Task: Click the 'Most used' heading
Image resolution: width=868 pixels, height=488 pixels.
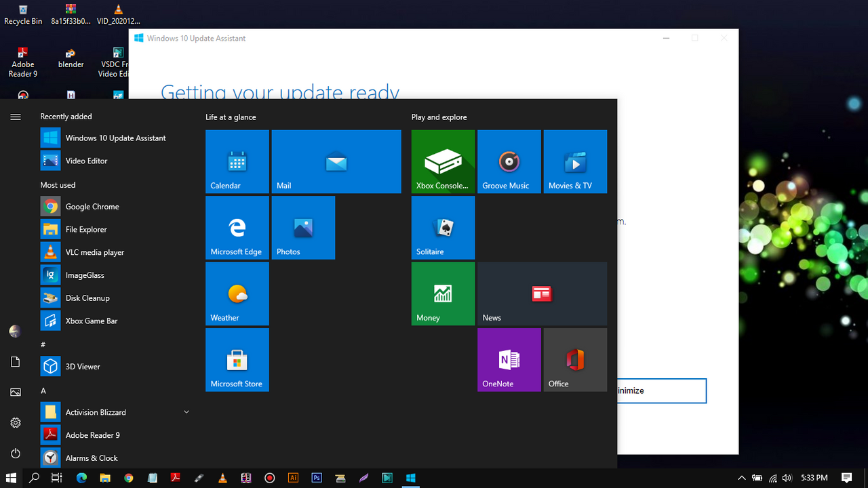Action: coord(58,185)
